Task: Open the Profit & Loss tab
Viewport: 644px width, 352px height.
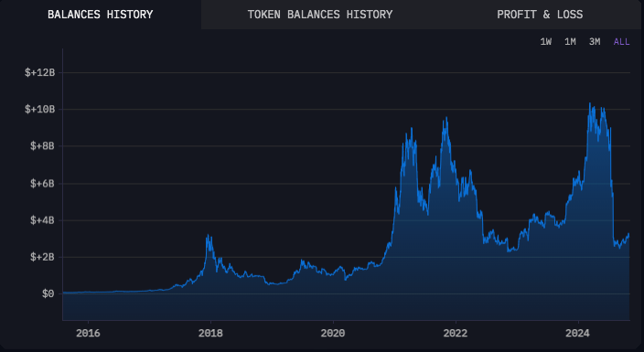Action: [540, 15]
